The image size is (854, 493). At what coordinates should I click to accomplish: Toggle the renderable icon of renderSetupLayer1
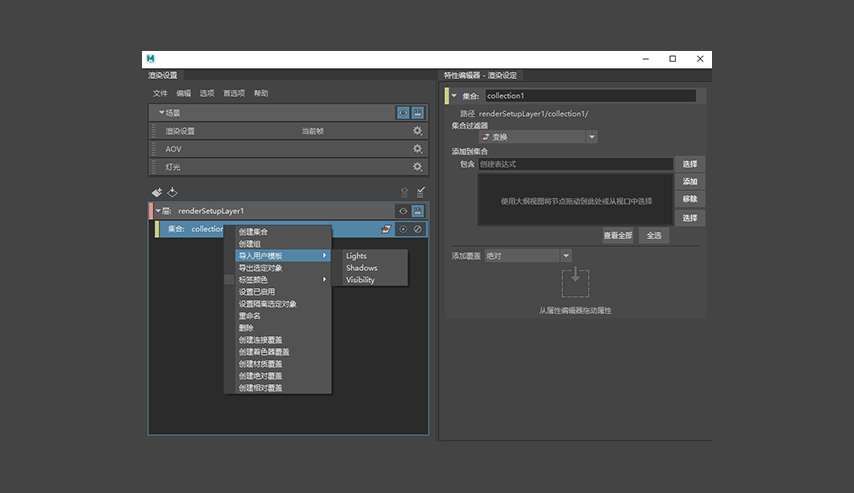coord(418,211)
